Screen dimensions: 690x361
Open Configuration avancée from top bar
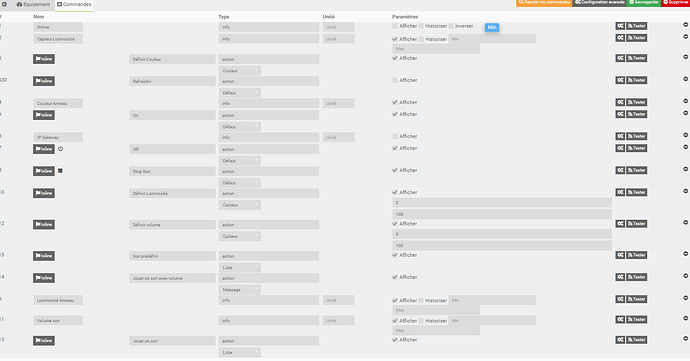(599, 3)
